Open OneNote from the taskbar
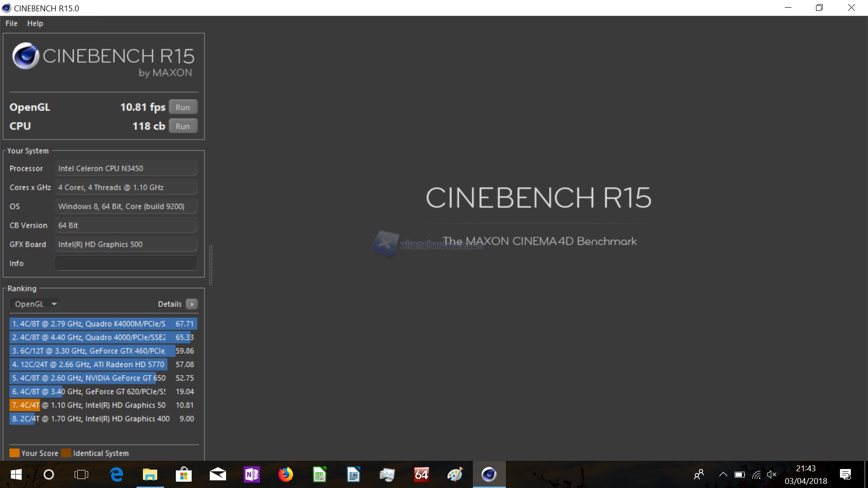Screen dimensions: 868x488 pos(252,474)
